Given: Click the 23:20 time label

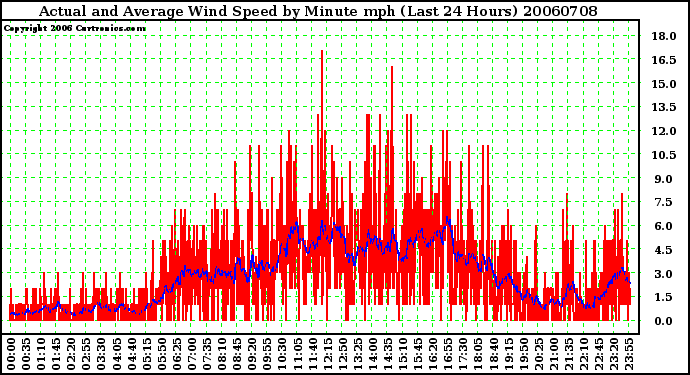Looking at the screenshot, I should [x=613, y=354].
